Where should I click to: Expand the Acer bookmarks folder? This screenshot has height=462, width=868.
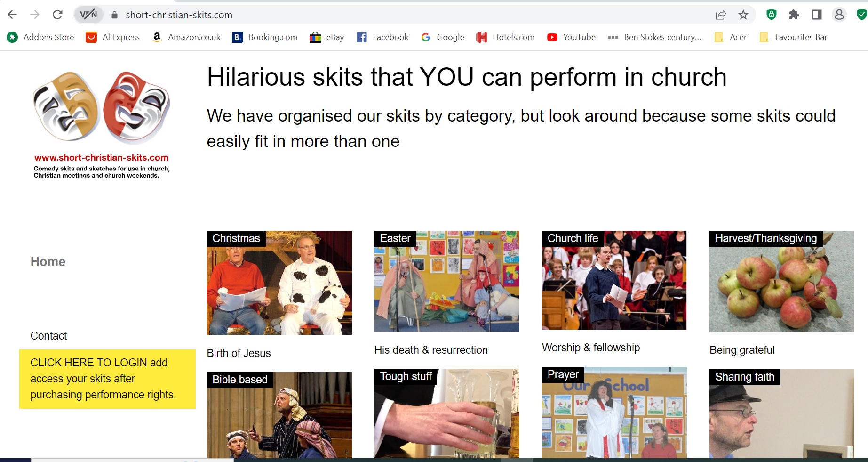730,37
